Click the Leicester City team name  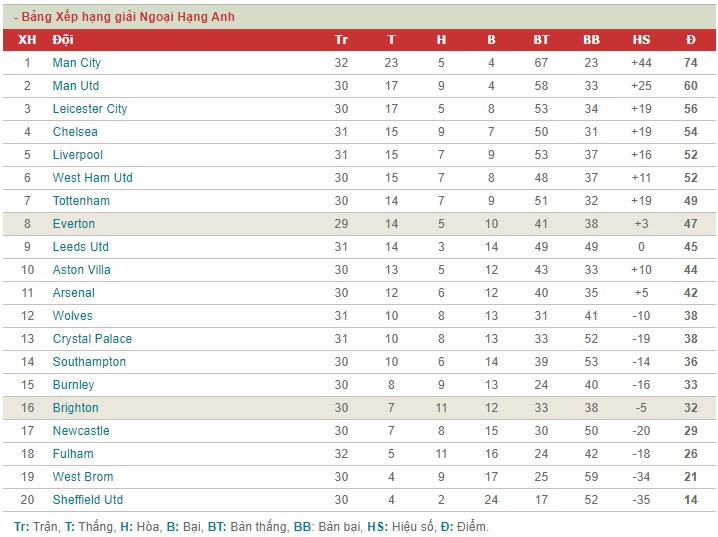[x=90, y=108]
